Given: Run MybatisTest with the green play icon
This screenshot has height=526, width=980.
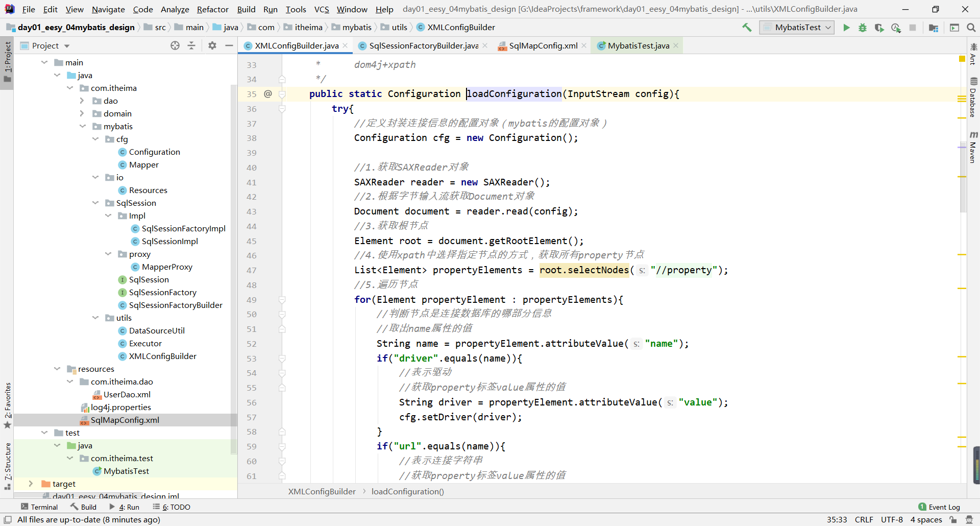Looking at the screenshot, I should [x=846, y=28].
